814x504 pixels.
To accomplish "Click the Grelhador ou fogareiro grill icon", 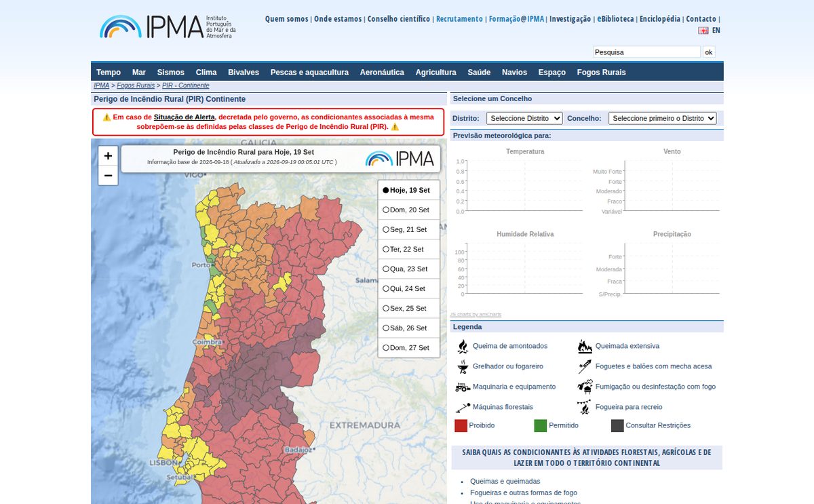I will (463, 366).
